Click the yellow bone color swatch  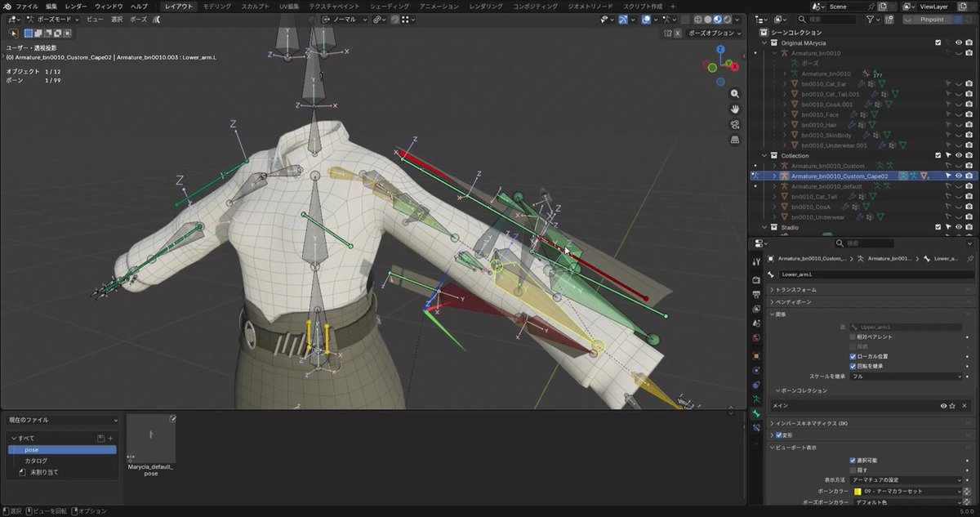857,492
